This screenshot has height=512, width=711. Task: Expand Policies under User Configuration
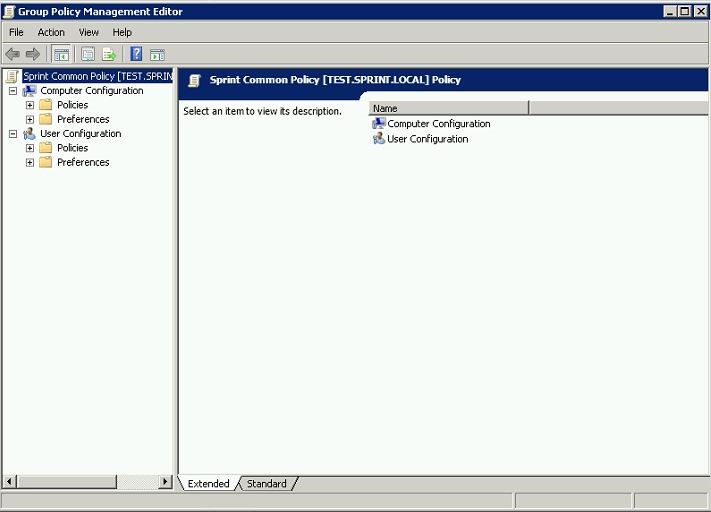click(30, 148)
